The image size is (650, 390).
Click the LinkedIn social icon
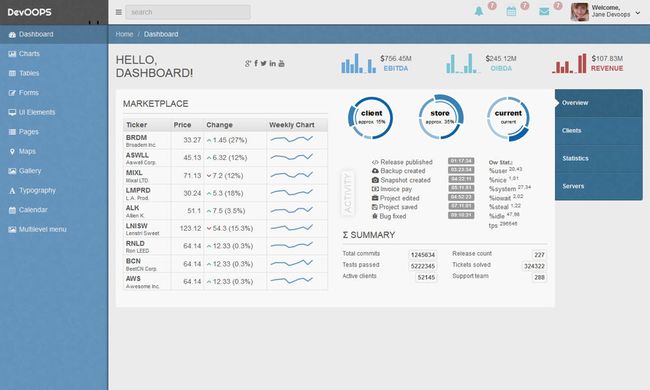[x=272, y=63]
